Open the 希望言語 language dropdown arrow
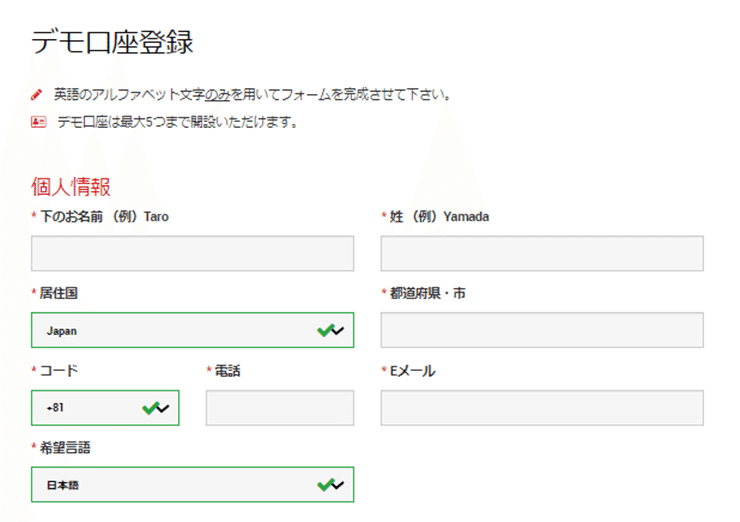The height and width of the screenshot is (522, 740). click(x=338, y=485)
